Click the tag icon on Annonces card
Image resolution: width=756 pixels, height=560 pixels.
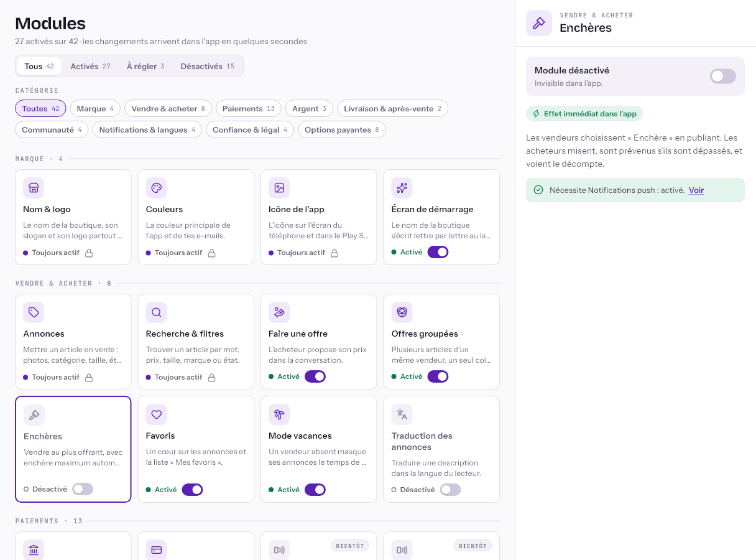(x=34, y=312)
